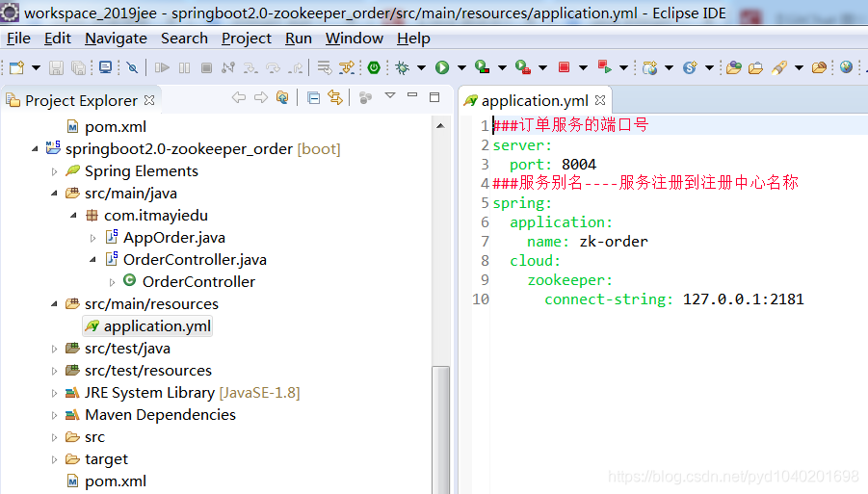
Task: Click the red Relaunch icon
Action: click(604, 67)
